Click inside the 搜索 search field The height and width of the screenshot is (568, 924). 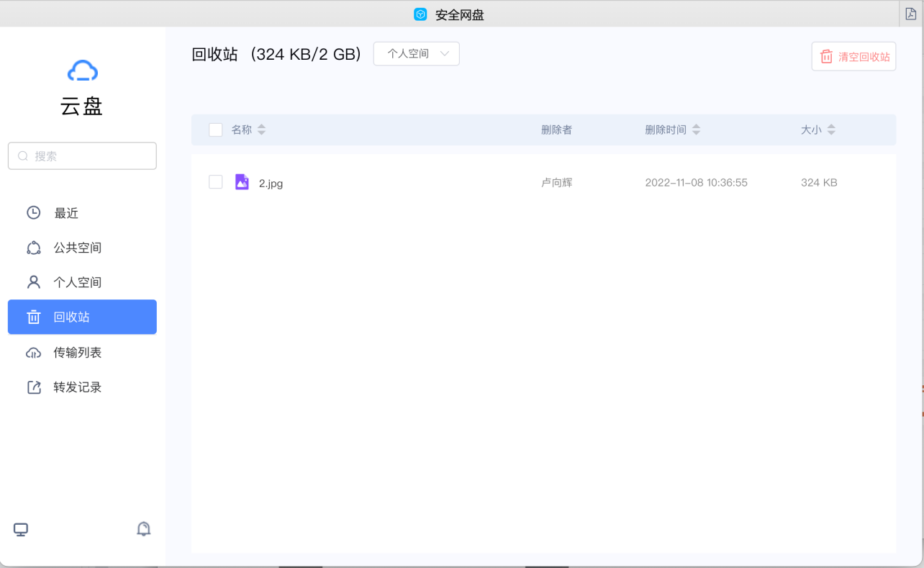point(82,155)
